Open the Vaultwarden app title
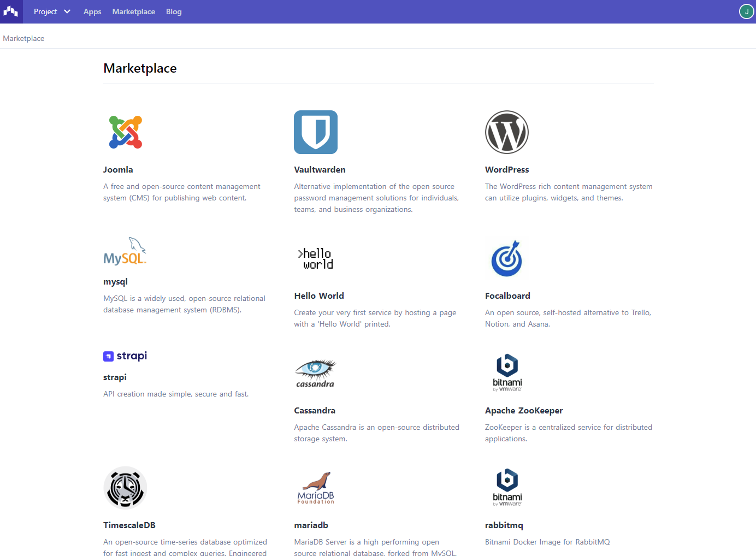 [x=320, y=170]
